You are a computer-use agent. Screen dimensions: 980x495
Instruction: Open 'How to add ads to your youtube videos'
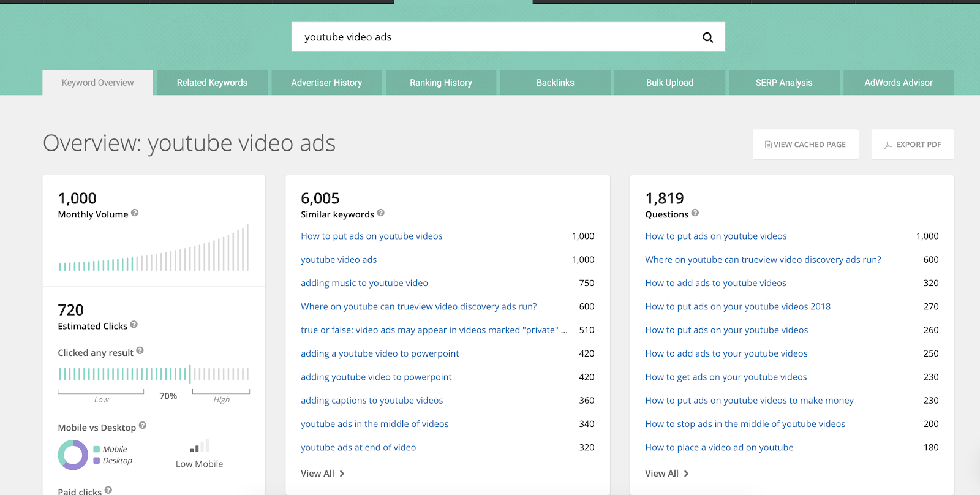click(726, 353)
